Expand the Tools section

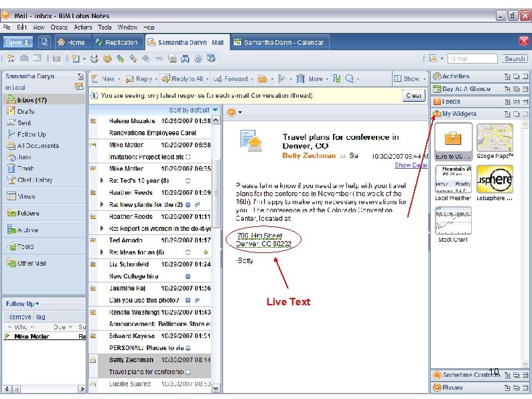25,246
